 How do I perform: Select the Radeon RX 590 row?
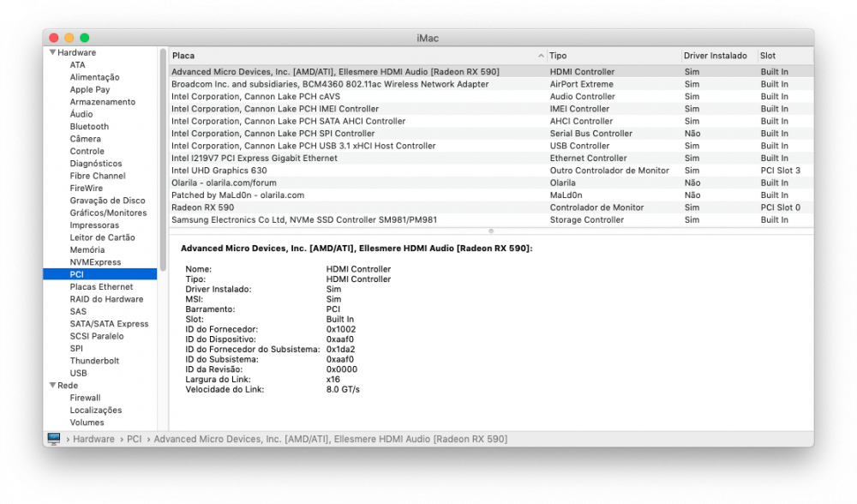[491, 207]
